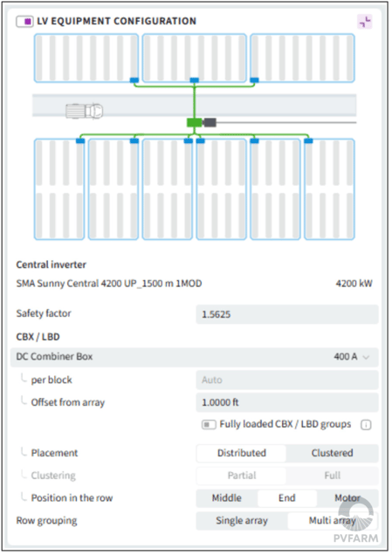This screenshot has height=555, width=392.
Task: Set position in the row to End
Action: (287, 498)
